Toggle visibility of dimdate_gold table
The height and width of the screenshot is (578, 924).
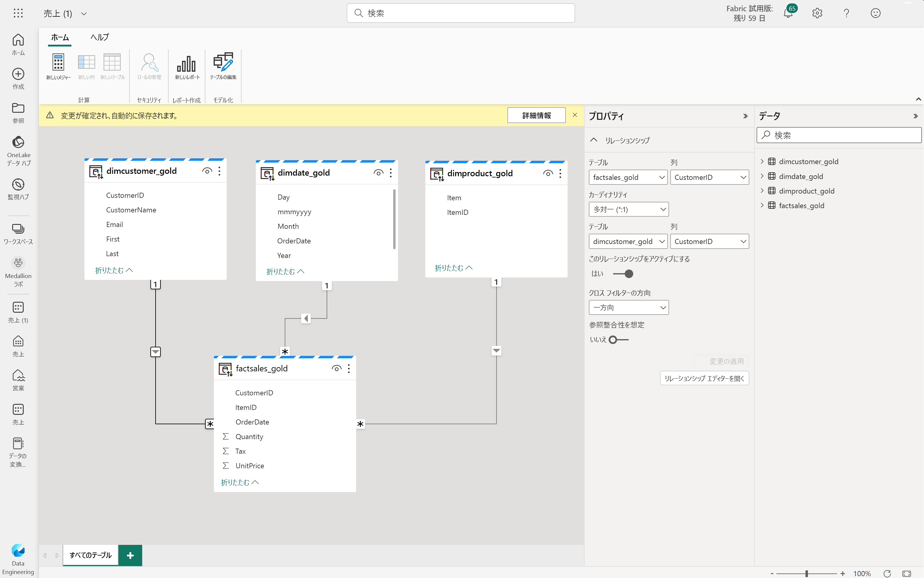(378, 173)
